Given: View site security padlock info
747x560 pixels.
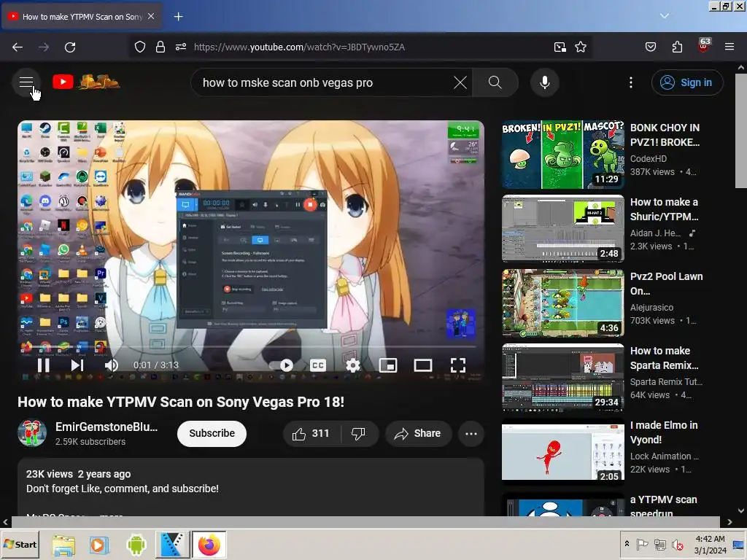Looking at the screenshot, I should [160, 47].
